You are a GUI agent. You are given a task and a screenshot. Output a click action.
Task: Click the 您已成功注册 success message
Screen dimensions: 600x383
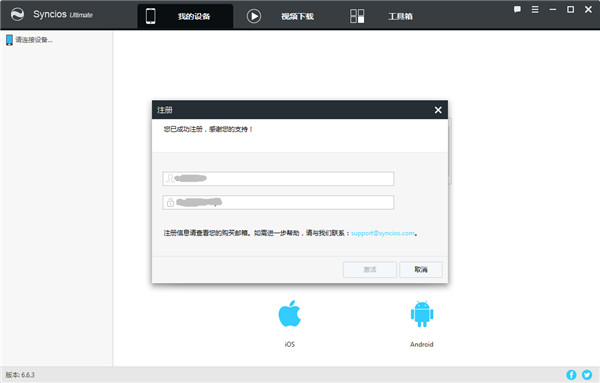pyautogui.click(x=208, y=129)
